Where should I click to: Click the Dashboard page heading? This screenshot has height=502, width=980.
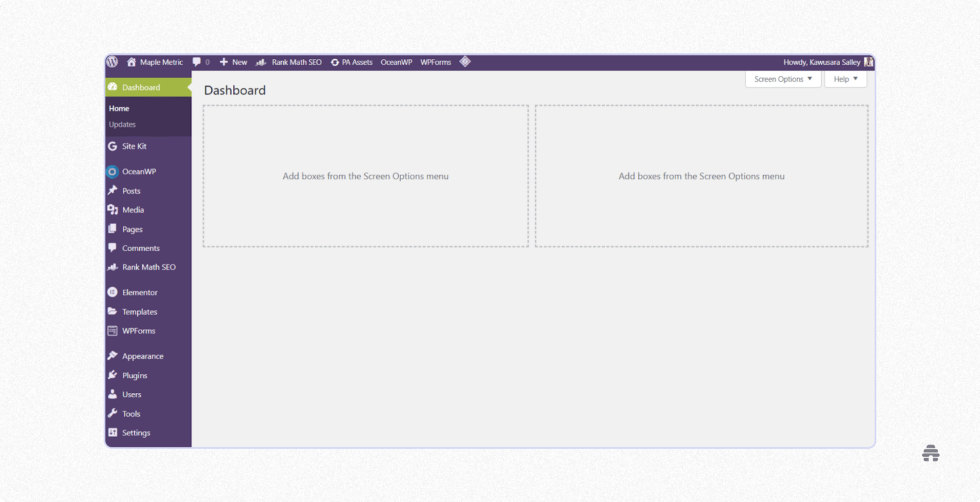pyautogui.click(x=235, y=90)
